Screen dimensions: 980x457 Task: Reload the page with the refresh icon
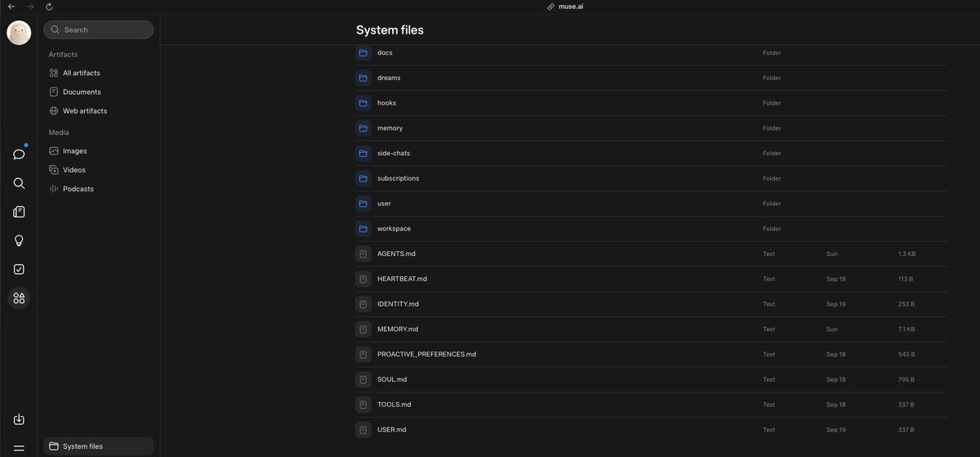pos(49,6)
